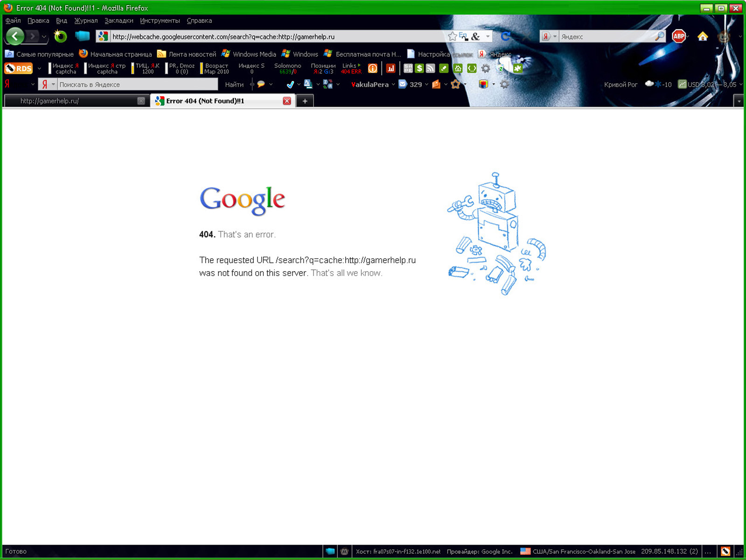
Task: Click the orange info icon in RDS bar
Action: coord(373,69)
